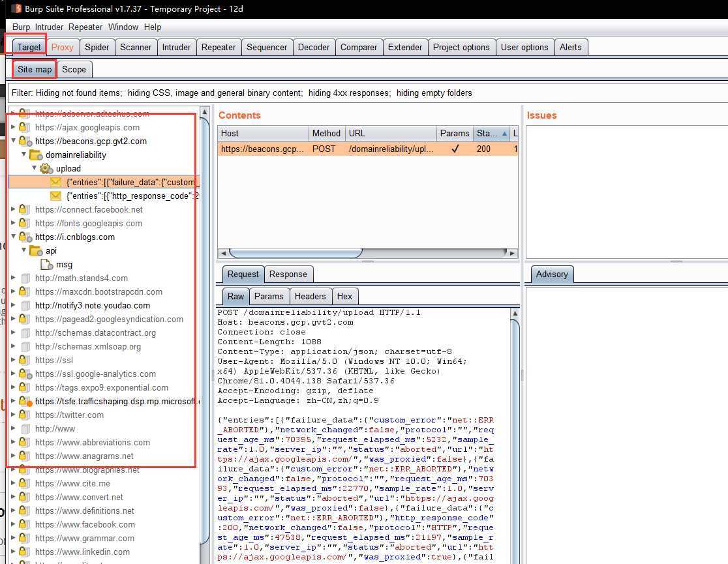Click lock icon beside tsfe.trafficshaping host
The width and height of the screenshot is (728, 564).
point(25,401)
